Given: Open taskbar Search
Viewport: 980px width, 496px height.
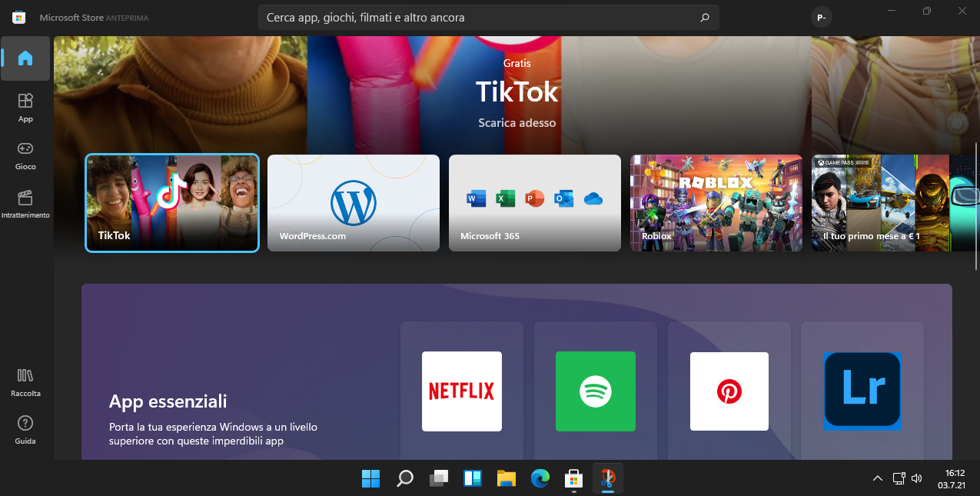Looking at the screenshot, I should (404, 478).
